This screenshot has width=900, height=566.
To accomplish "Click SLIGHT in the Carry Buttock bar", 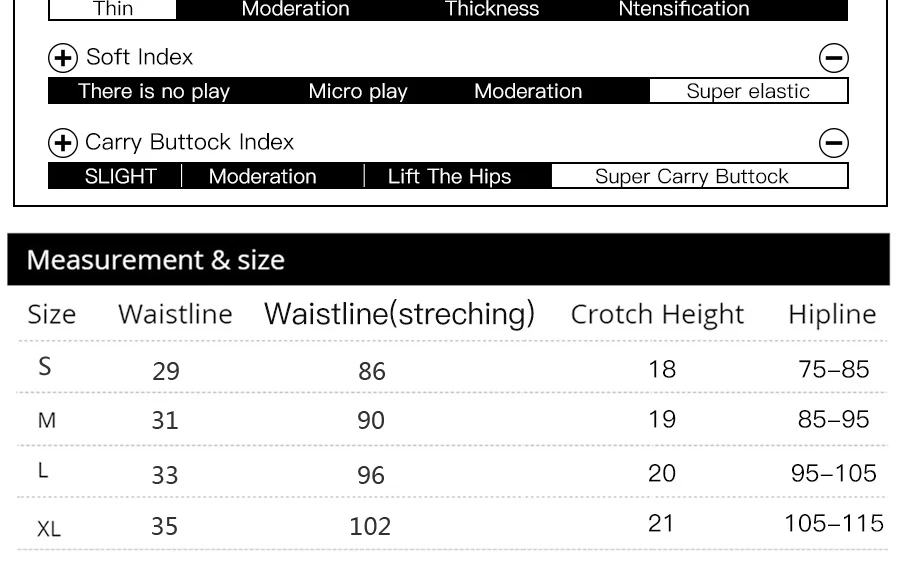I will pyautogui.click(x=121, y=176).
